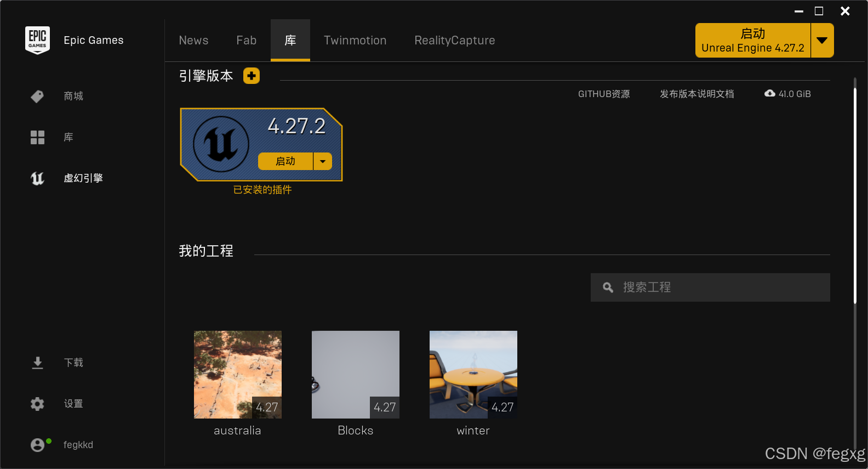Click the australia project name

click(x=237, y=431)
